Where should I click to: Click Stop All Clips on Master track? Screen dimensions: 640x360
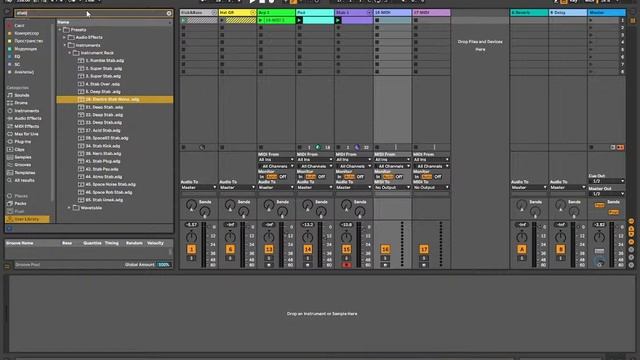coord(591,147)
